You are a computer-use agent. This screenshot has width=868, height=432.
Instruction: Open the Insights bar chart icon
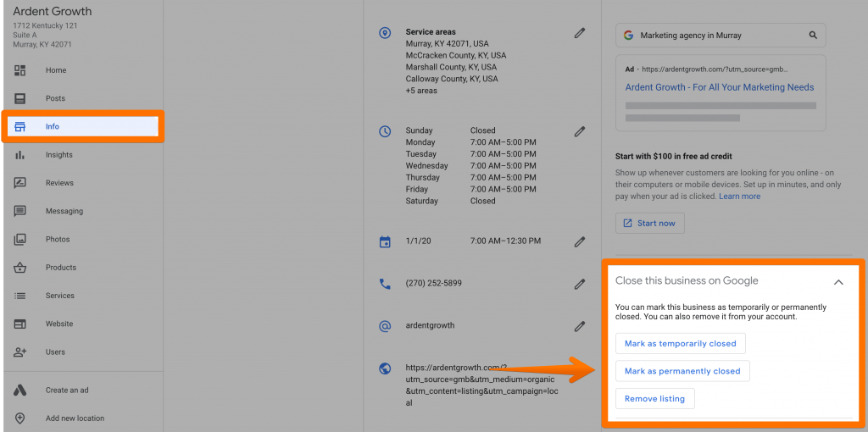click(20, 155)
